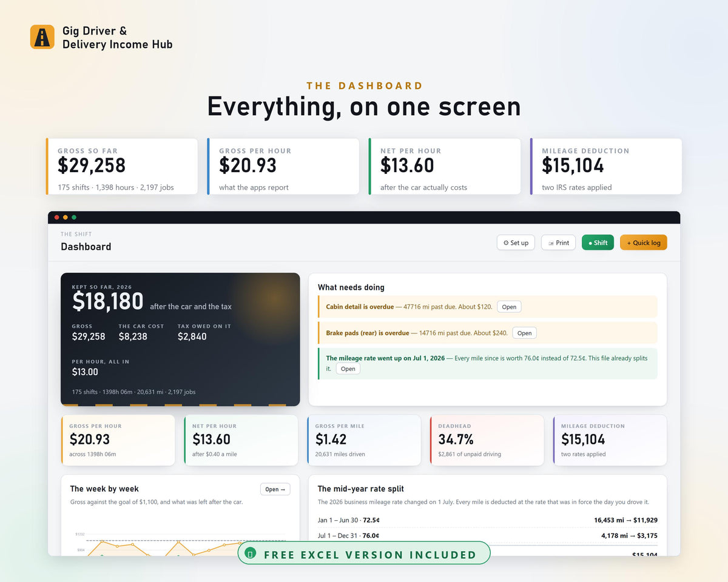Click the Tax Owed On It $2,840 value

[x=192, y=336]
